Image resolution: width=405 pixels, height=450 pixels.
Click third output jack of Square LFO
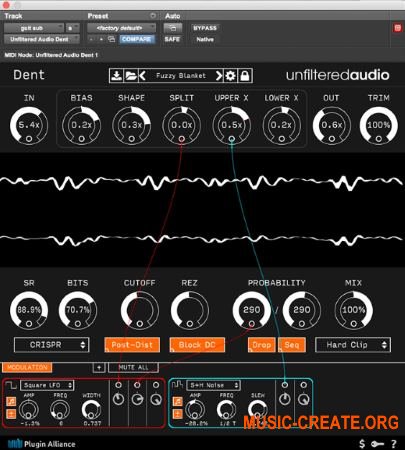tap(156, 385)
